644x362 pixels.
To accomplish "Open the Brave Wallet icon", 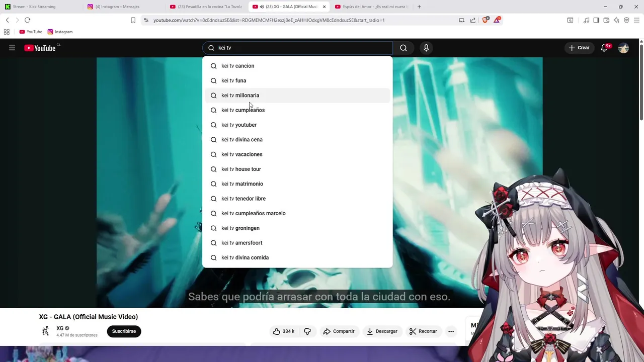I will pyautogui.click(x=606, y=20).
